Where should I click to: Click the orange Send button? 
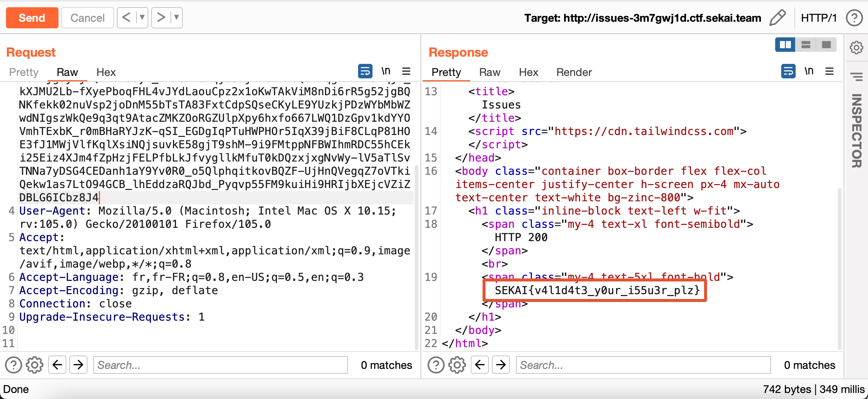coord(32,17)
